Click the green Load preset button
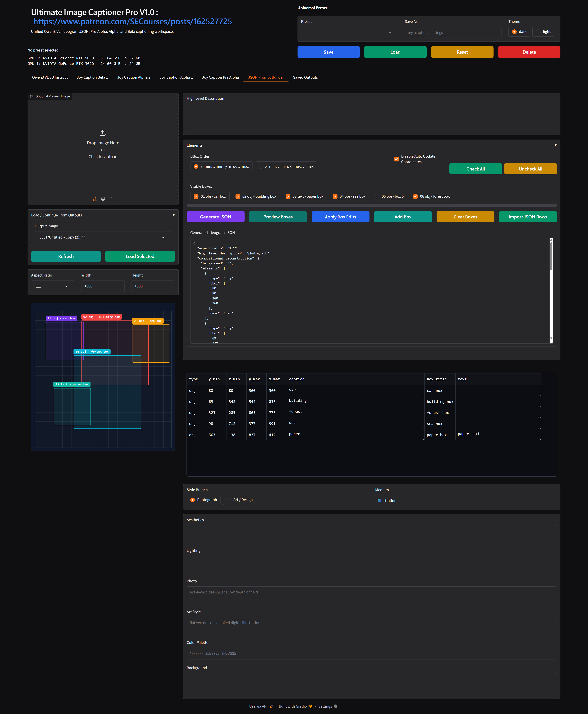The height and width of the screenshot is (714, 588). (x=395, y=52)
